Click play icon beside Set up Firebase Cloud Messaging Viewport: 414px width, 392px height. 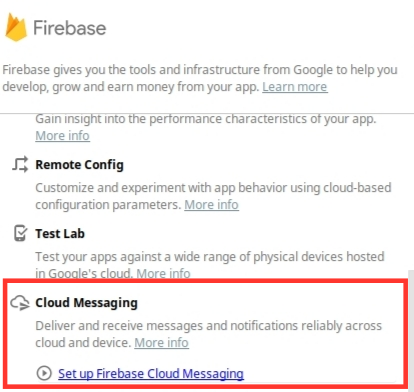[x=44, y=373]
